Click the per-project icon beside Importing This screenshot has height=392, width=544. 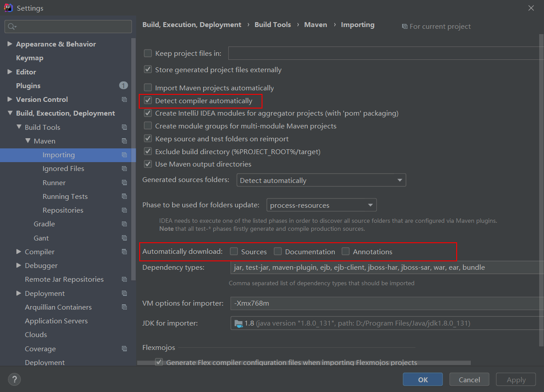tap(124, 155)
